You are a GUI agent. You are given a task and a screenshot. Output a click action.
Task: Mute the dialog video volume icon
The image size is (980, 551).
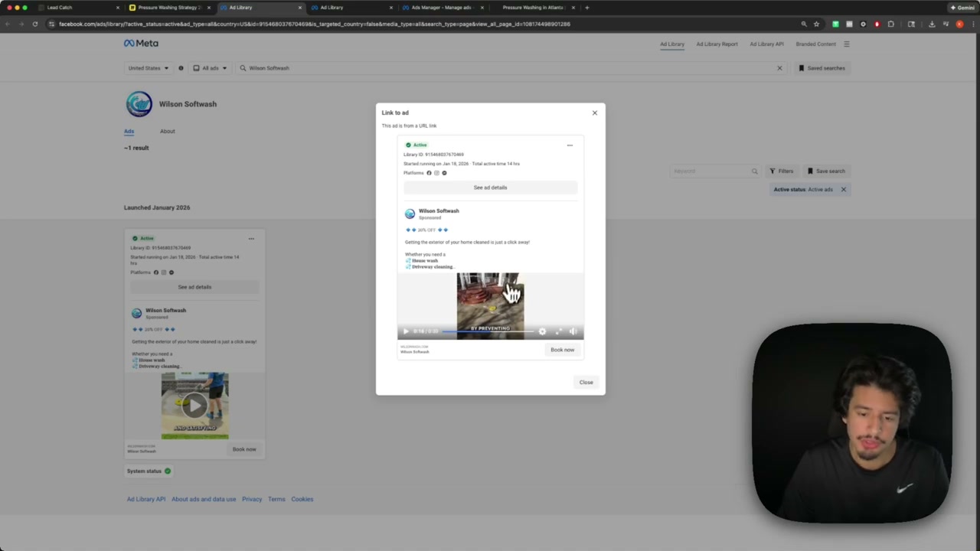573,331
